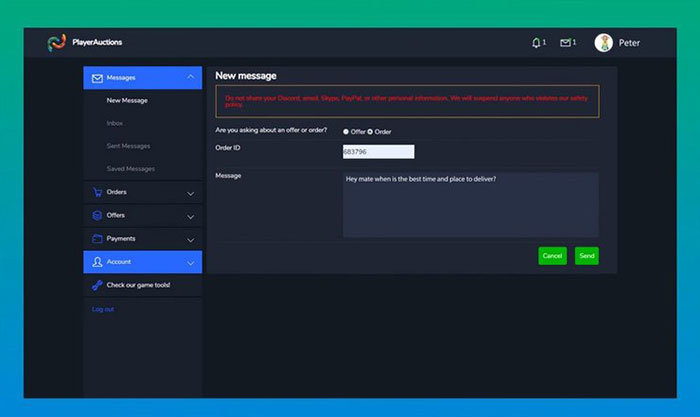
Task: Select the Offer radio button
Action: tap(346, 132)
